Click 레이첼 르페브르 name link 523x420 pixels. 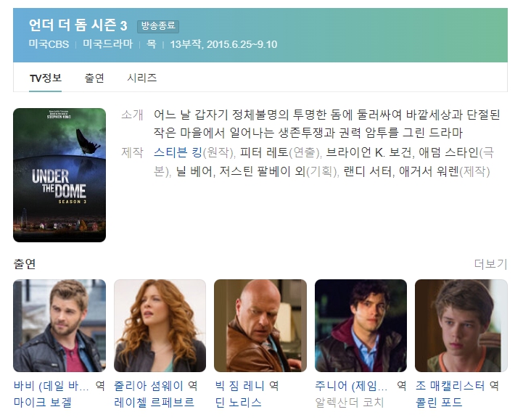click(x=154, y=403)
